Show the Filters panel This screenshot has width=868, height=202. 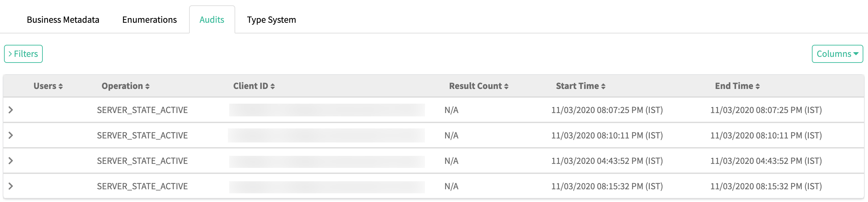click(x=23, y=54)
